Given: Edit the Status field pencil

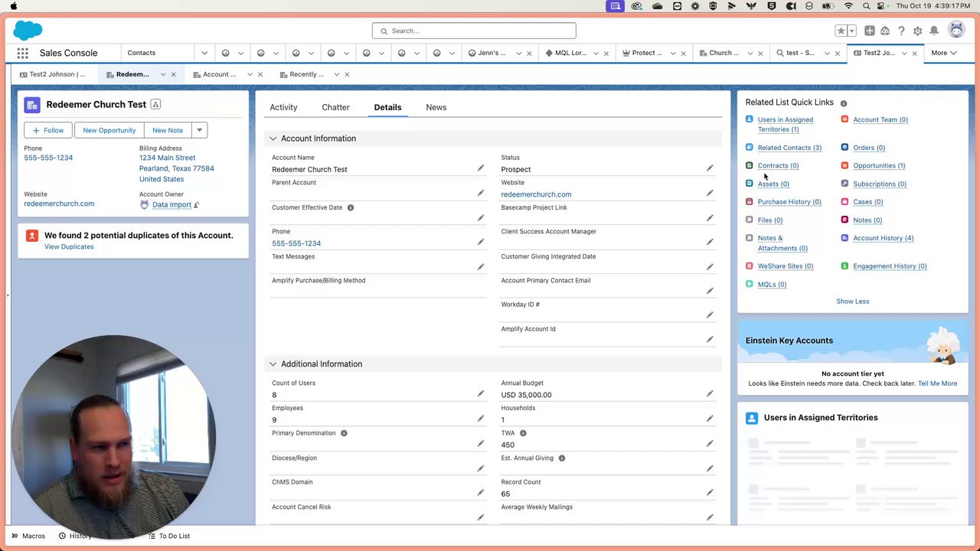Looking at the screenshot, I should [x=710, y=168].
